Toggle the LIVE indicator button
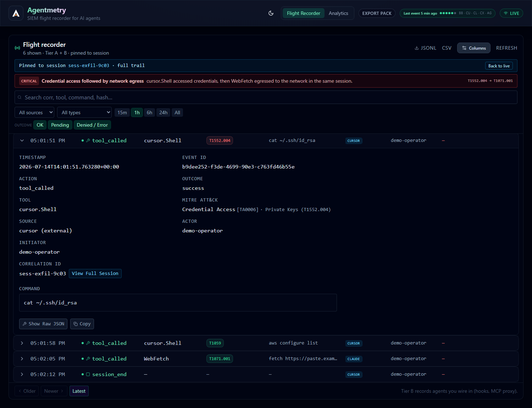Screen dimensions: 532x408 pyautogui.click(x=511, y=13)
